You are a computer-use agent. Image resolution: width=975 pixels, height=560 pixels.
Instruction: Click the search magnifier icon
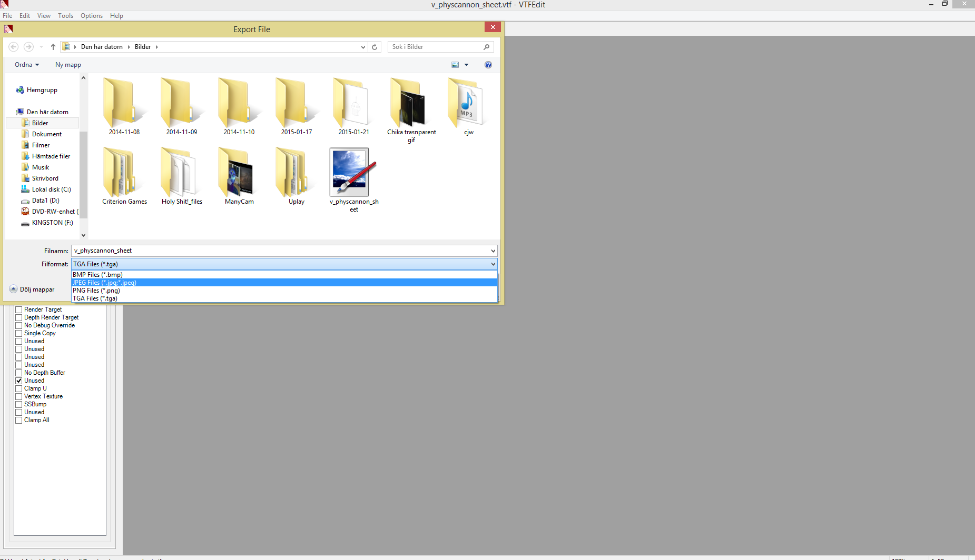pos(486,47)
